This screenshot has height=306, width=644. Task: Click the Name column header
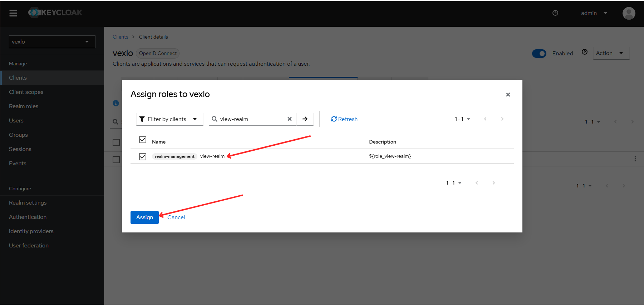[159, 142]
